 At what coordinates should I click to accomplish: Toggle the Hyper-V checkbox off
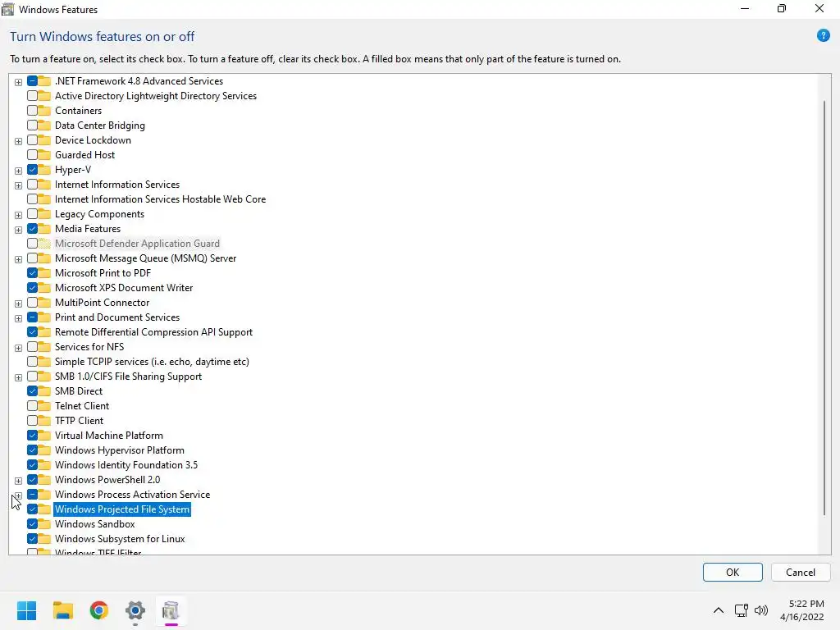(32, 169)
